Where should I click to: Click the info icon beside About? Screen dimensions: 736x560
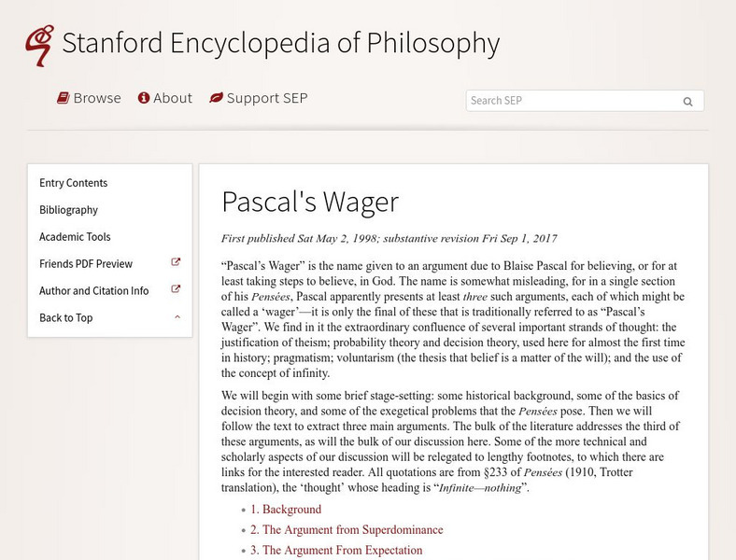coord(144,98)
